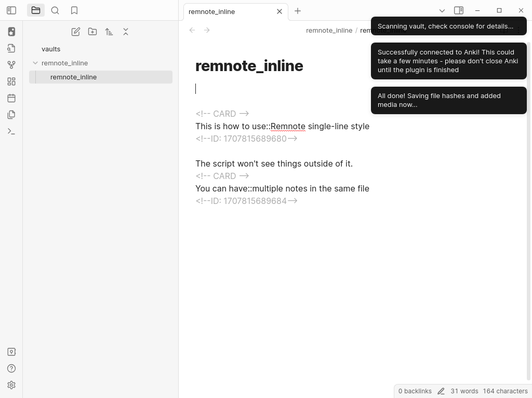Open a new tab with plus button

pos(298,11)
